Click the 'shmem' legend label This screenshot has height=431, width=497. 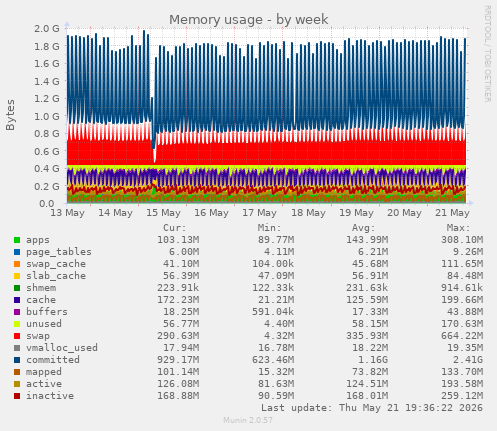point(41,288)
